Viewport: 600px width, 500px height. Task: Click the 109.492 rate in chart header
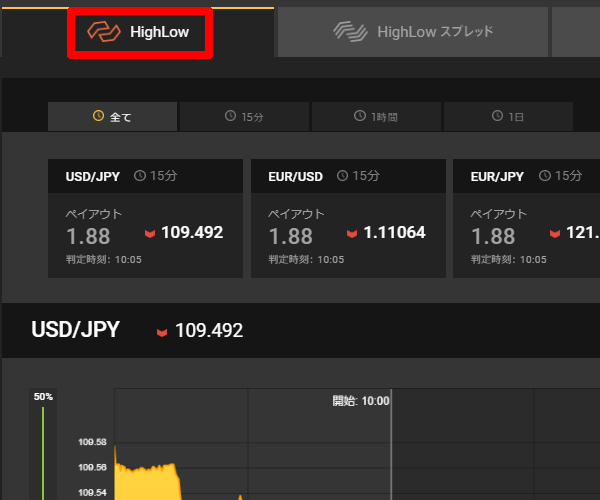[209, 331]
